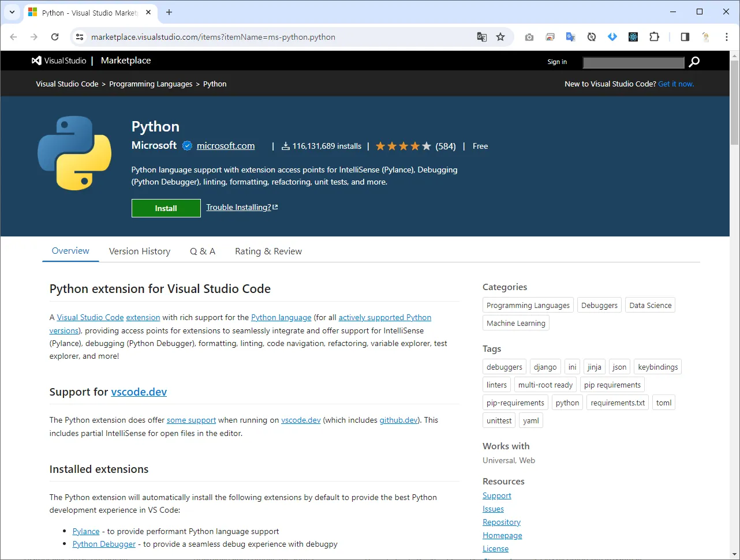Viewport: 740px width, 560px height.
Task: Open the microsoft.com link
Action: tap(226, 146)
